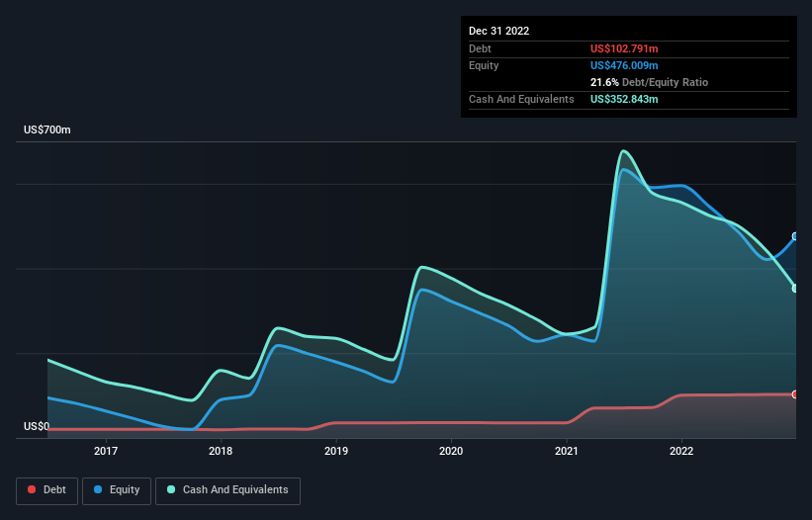
Task: Select the 2019 x-axis label
Action: click(x=336, y=451)
